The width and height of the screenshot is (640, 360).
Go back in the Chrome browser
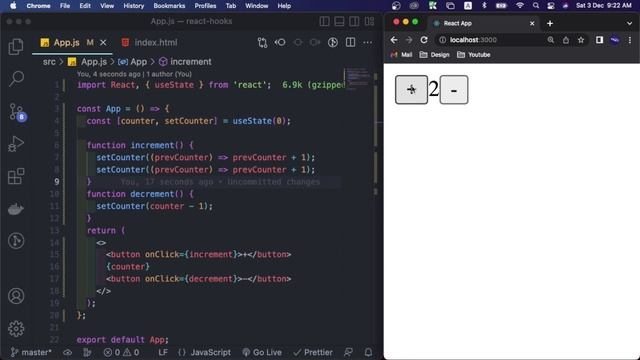(x=394, y=40)
